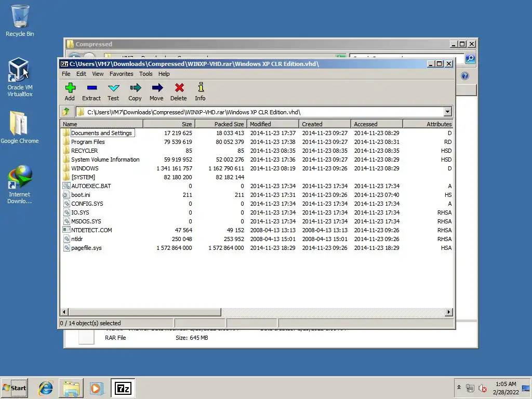The image size is (532, 399).
Task: Select the CONFIG.SYS file
Action: click(257, 204)
